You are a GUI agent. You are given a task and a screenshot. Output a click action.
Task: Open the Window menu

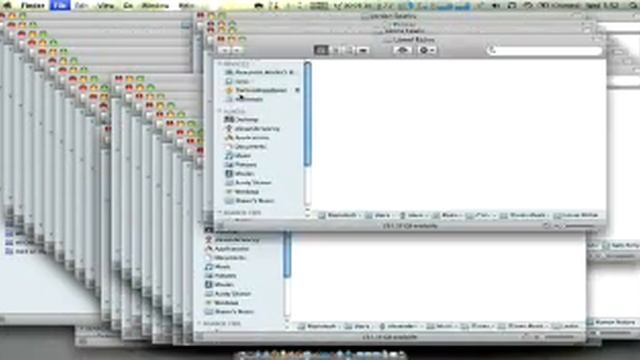point(155,5)
